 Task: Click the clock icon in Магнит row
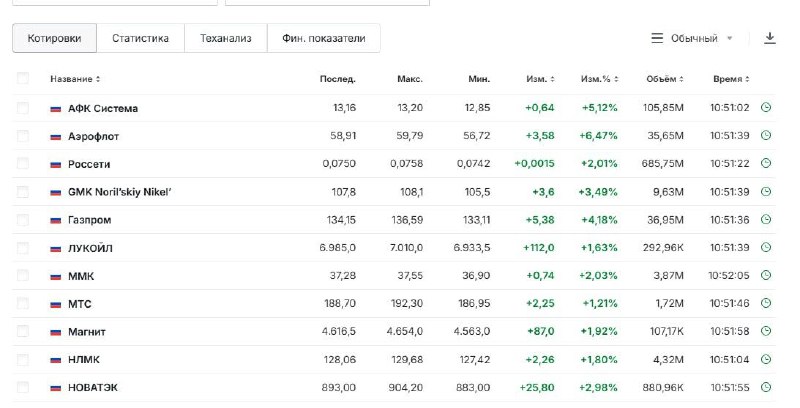pyautogui.click(x=765, y=331)
